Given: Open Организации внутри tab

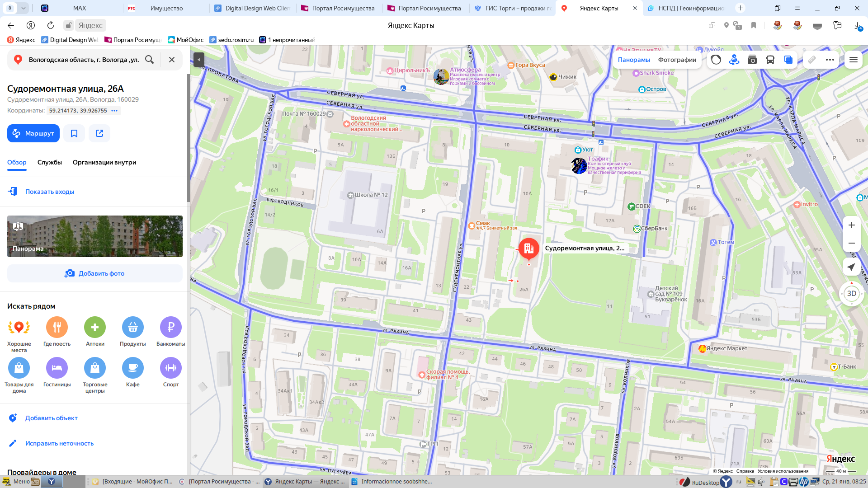Looking at the screenshot, I should pyautogui.click(x=104, y=162).
